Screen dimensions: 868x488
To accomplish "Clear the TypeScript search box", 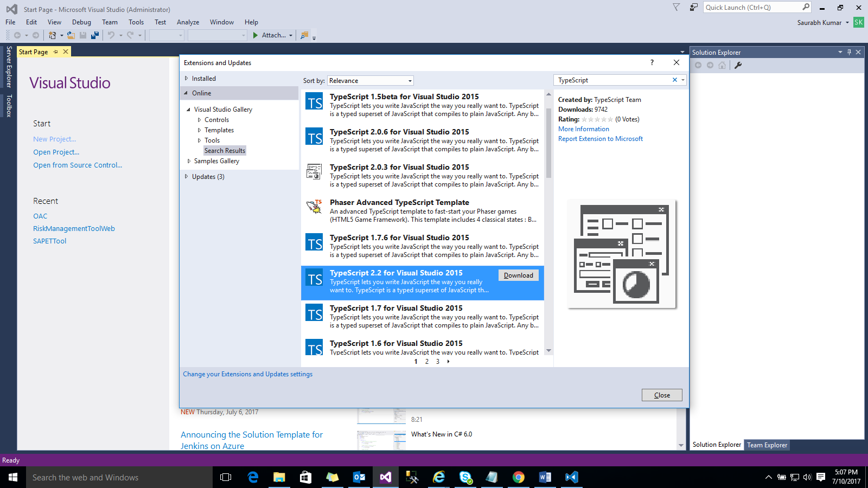I will point(674,80).
